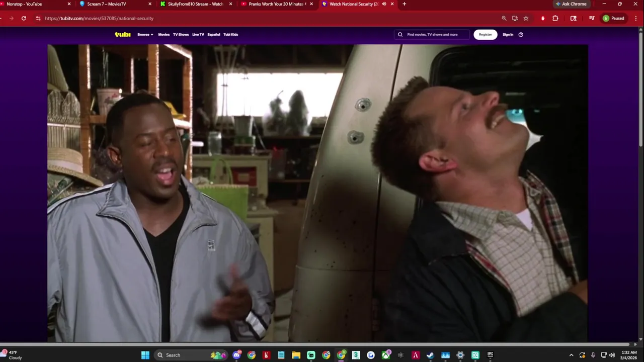
Task: Open File Explorer from the taskbar
Action: [x=296, y=355]
